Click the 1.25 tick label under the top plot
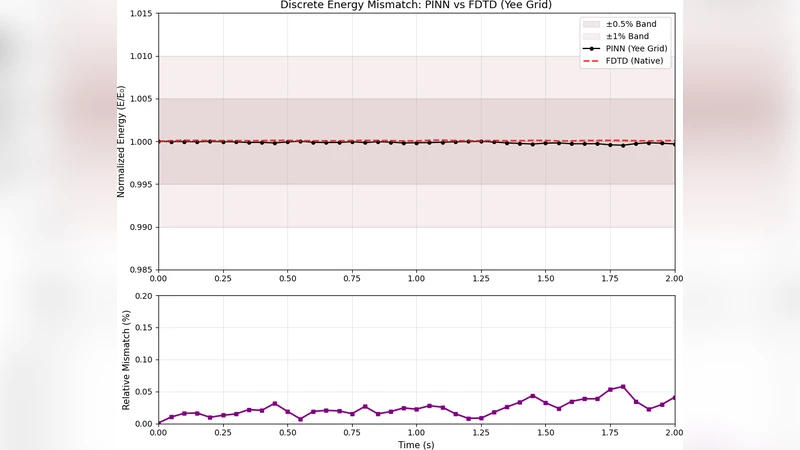This screenshot has width=800, height=450. [481, 279]
